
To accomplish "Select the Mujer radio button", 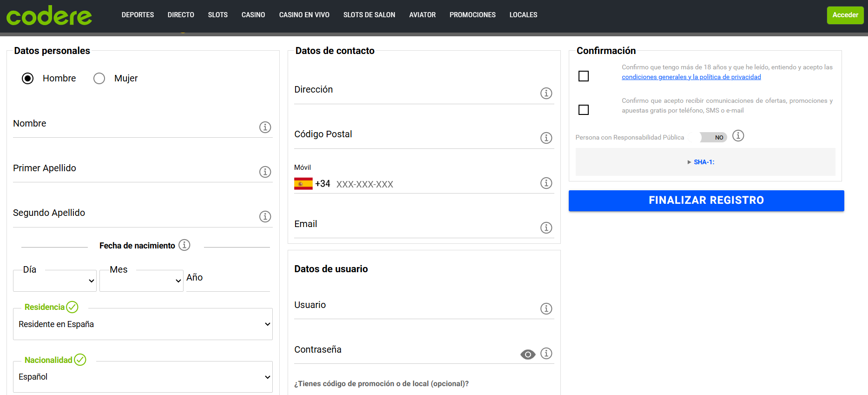I will [99, 78].
